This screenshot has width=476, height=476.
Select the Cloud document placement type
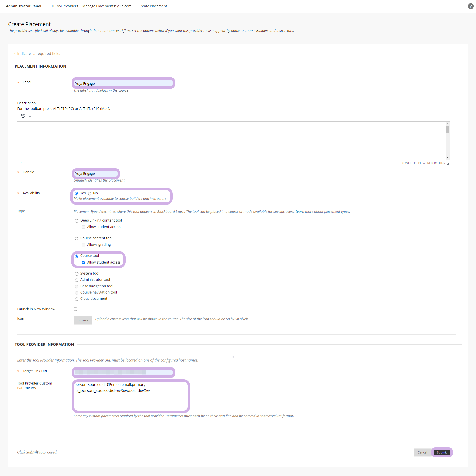pyautogui.click(x=77, y=299)
